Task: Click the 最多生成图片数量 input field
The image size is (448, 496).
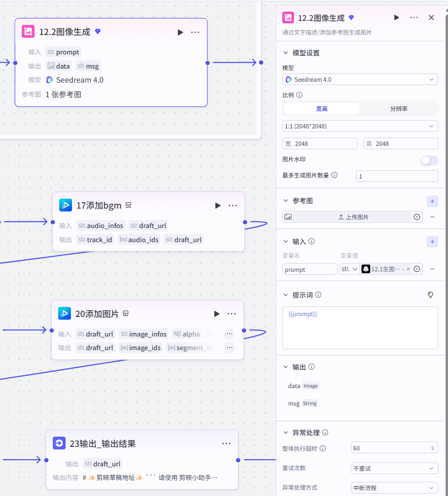Action: 397,176
